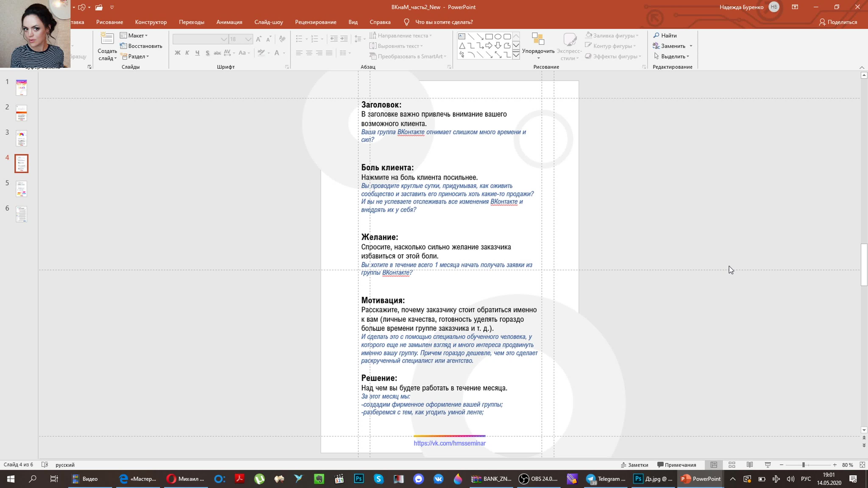The height and width of the screenshot is (488, 868).
Task: Open the Aa change case menu
Action: click(244, 53)
